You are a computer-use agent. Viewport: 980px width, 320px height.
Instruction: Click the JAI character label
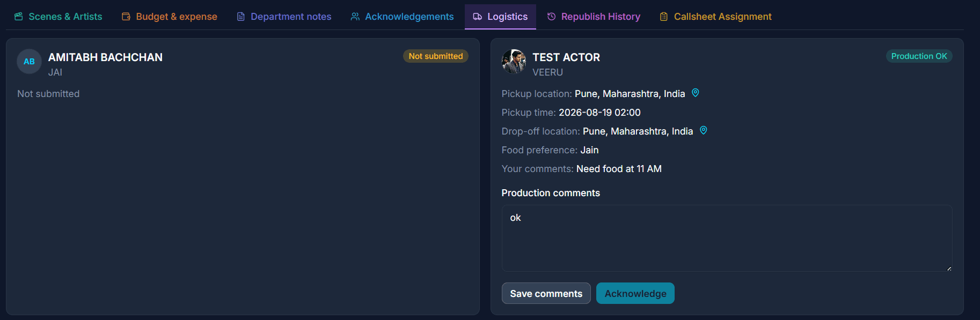(55, 72)
